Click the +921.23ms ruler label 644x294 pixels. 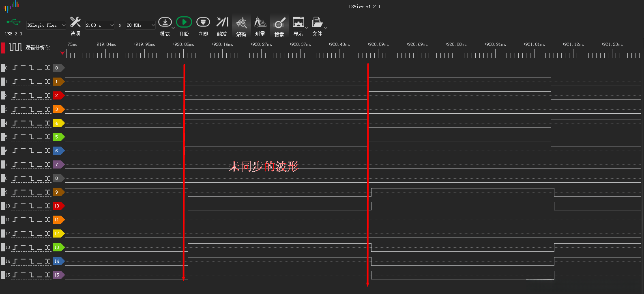(612, 44)
